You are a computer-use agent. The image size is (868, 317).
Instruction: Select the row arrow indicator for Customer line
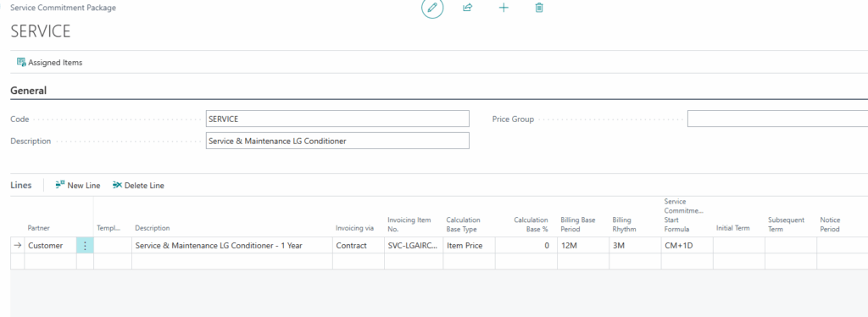click(18, 246)
